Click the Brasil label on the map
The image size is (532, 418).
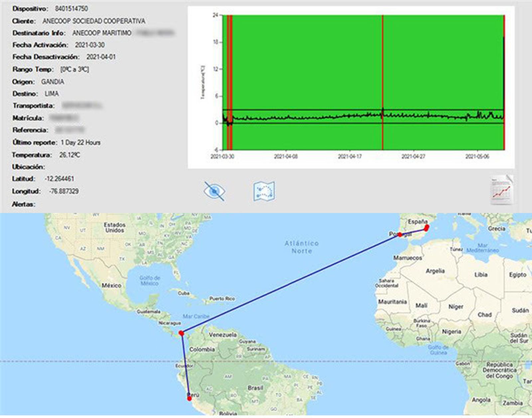[x=255, y=388]
